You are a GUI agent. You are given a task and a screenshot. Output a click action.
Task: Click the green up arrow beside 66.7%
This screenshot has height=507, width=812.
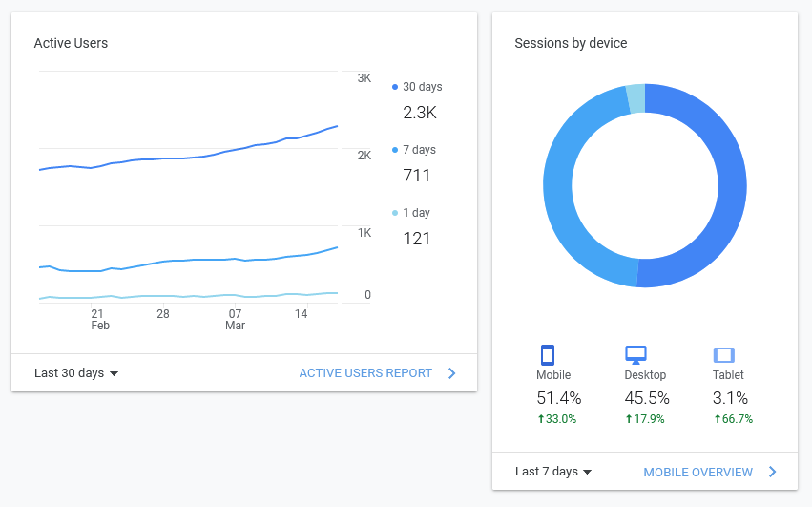[717, 419]
